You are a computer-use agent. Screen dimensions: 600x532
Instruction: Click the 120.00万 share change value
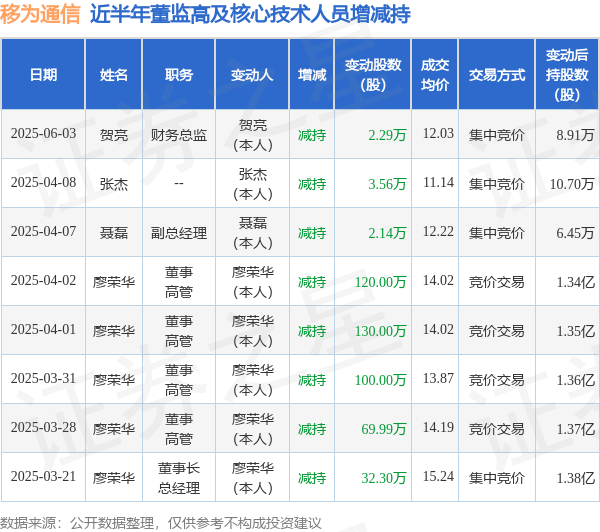[380, 282]
